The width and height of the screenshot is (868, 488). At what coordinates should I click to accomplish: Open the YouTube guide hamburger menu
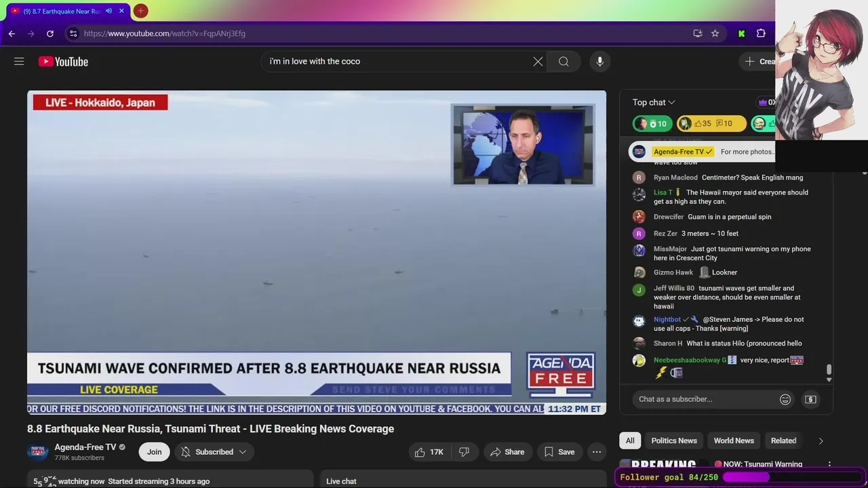click(19, 62)
